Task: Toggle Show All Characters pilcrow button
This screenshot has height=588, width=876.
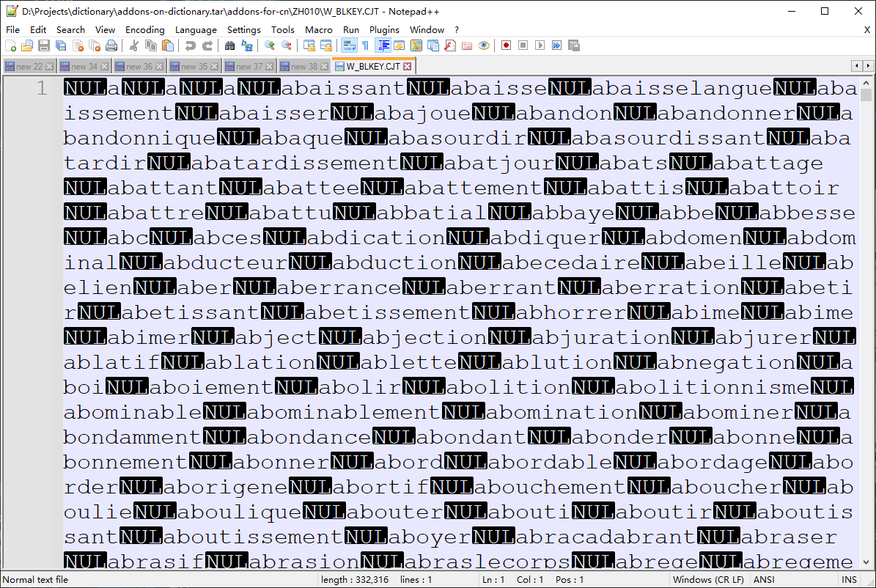Action: coord(365,45)
